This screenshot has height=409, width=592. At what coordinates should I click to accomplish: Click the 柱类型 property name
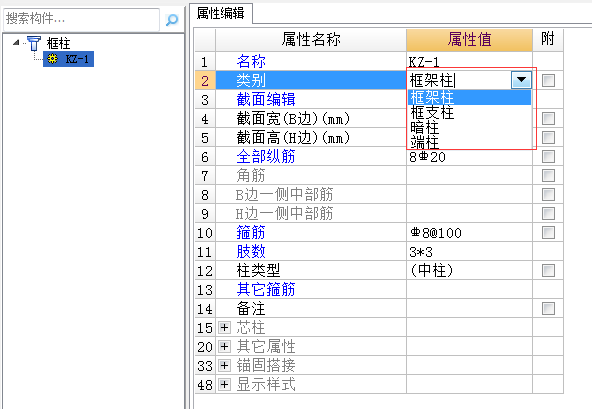(x=259, y=270)
